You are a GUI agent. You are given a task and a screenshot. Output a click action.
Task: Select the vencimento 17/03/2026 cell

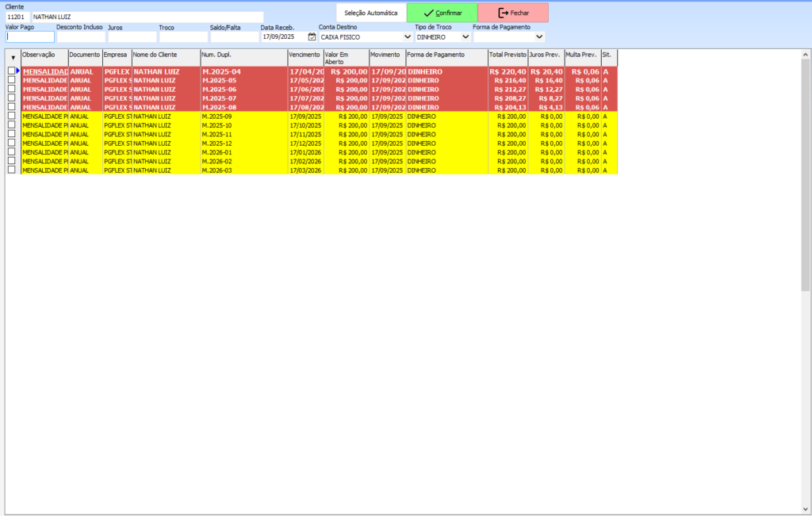pyautogui.click(x=306, y=170)
